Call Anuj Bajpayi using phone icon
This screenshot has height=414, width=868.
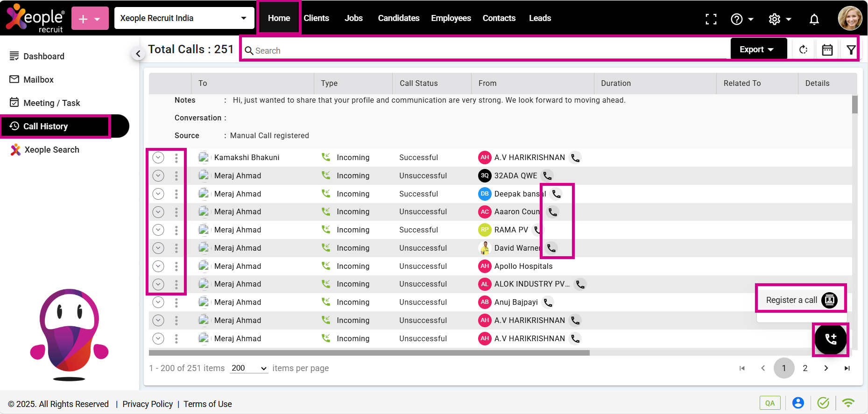[x=548, y=302]
